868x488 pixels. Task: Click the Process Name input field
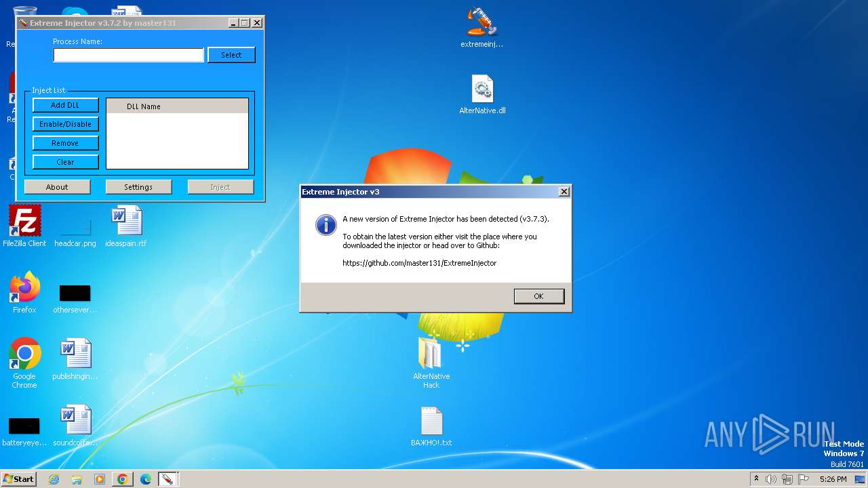[x=129, y=55]
